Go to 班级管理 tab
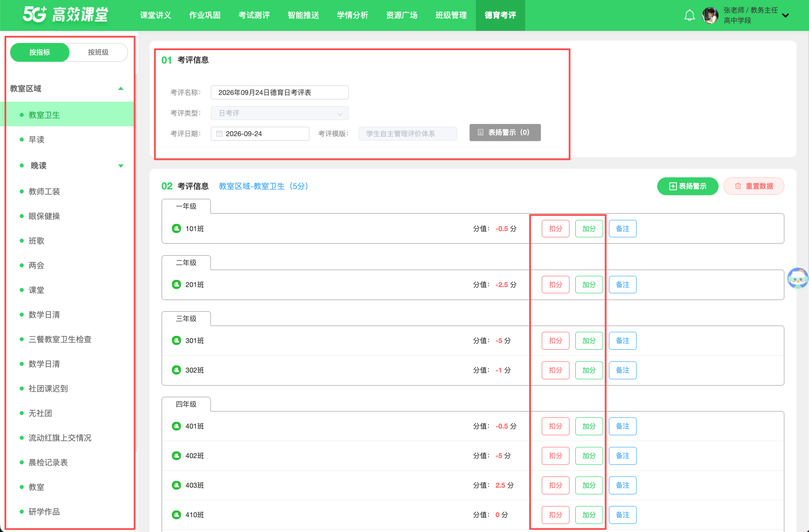This screenshot has height=532, width=809. click(x=451, y=15)
